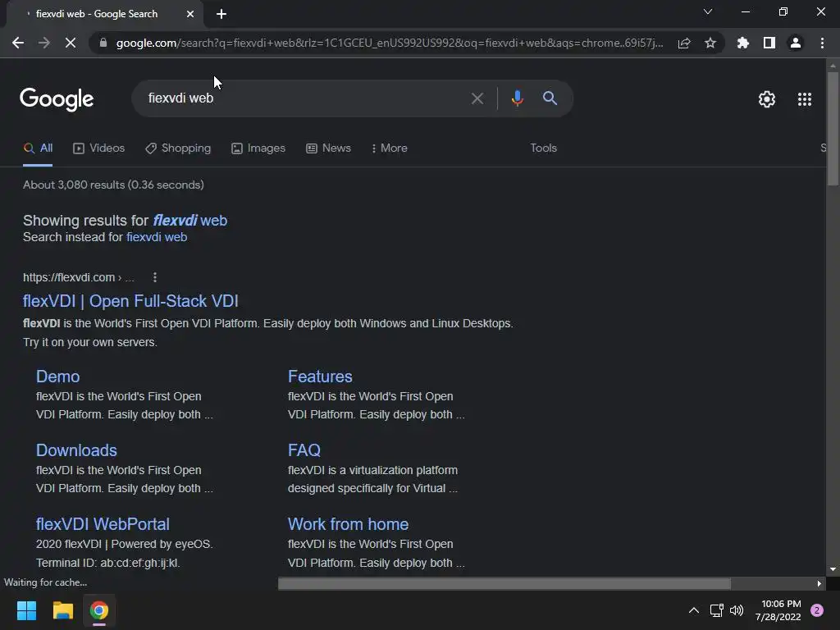Click the scroll right arrow
Screen dimensions: 840x630
tap(819, 583)
